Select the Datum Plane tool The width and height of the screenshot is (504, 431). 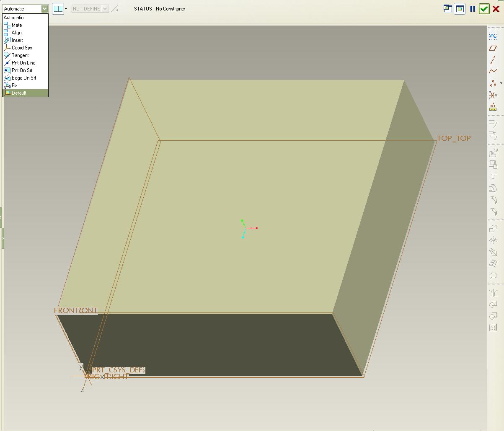[x=494, y=47]
